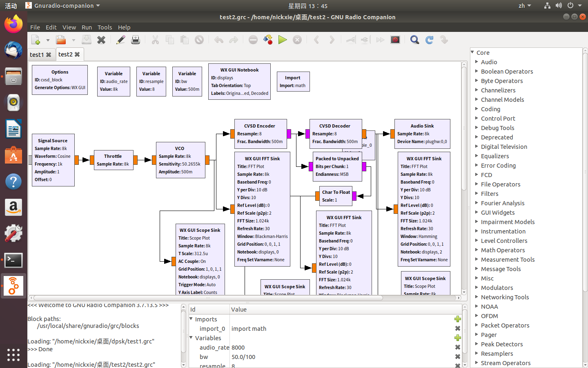Open Firefox from the dock

pos(13,24)
